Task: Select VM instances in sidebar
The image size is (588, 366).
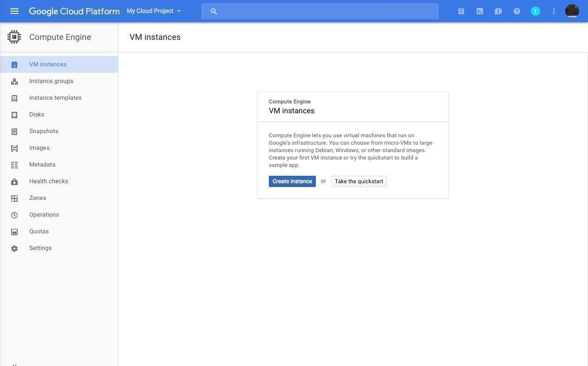Action: tap(59, 64)
